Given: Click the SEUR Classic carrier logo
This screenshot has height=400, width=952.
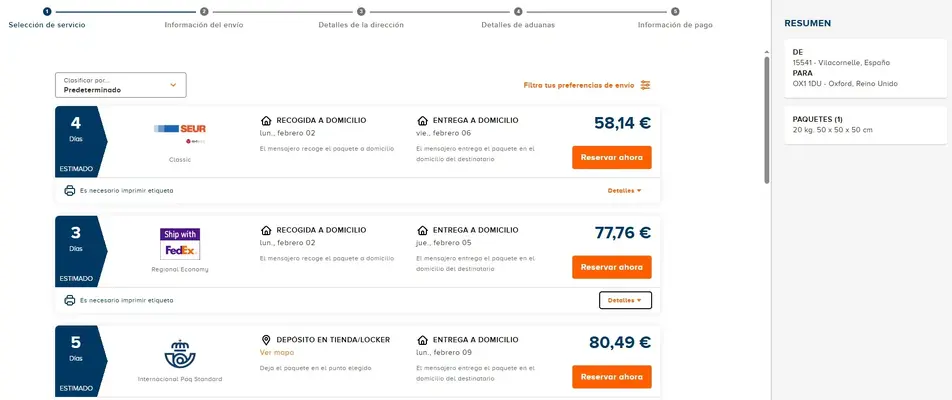Looking at the screenshot, I should (180, 132).
